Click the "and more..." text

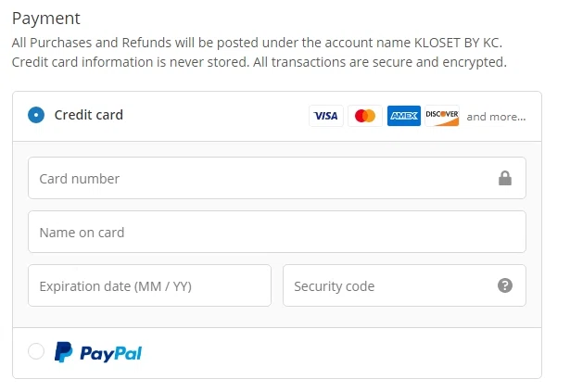tap(496, 117)
